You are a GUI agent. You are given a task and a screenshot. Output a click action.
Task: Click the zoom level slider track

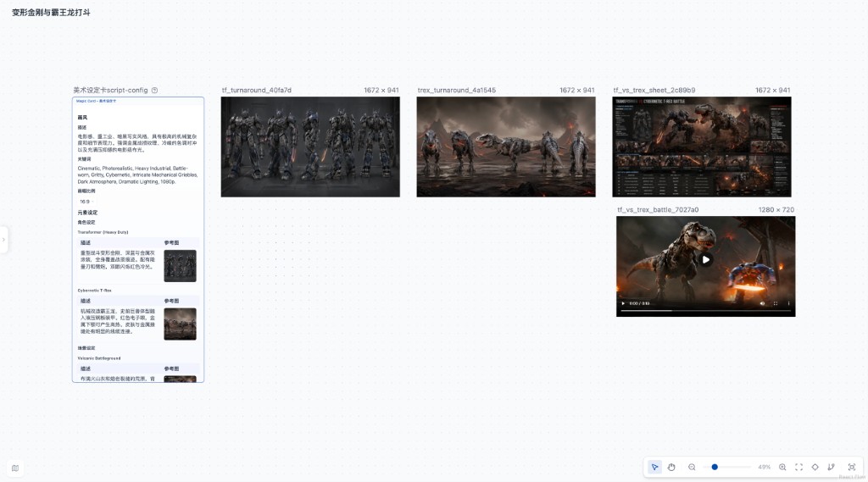coord(726,467)
